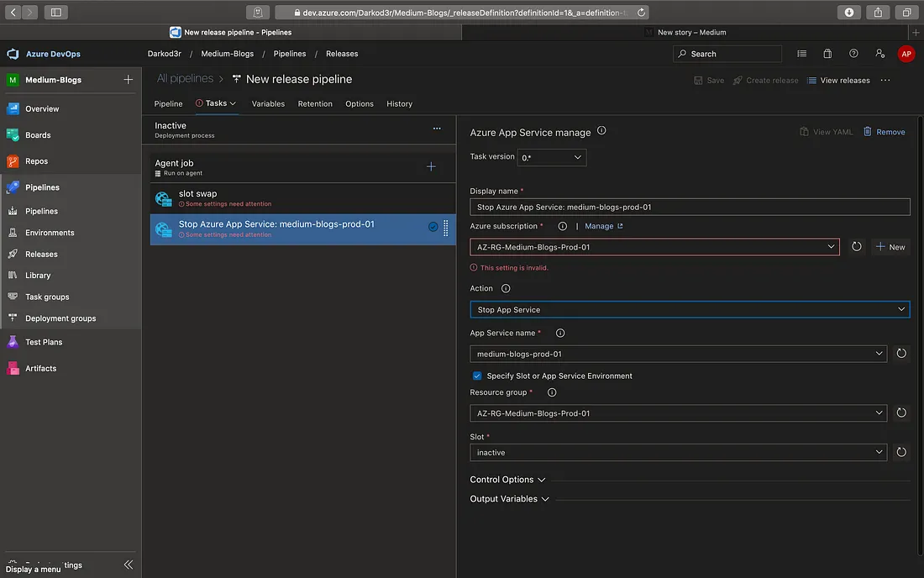
Task: Show info tooltip for Resource group
Action: pyautogui.click(x=552, y=392)
